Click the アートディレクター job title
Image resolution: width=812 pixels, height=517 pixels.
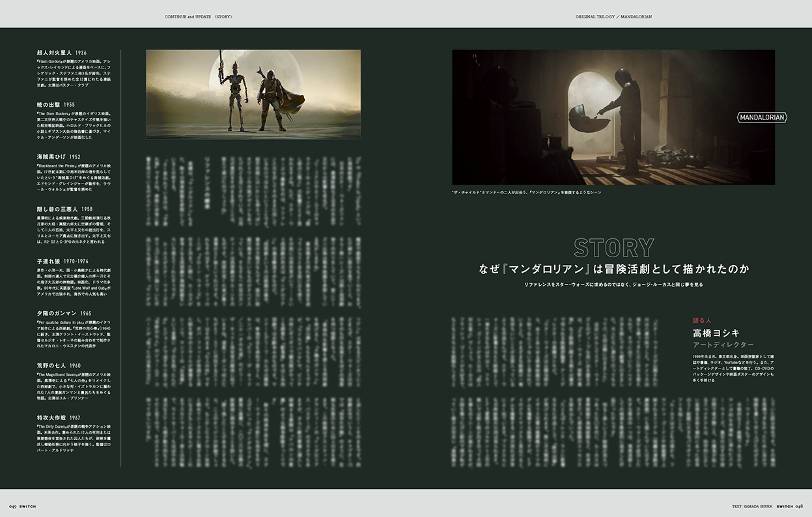pyautogui.click(x=723, y=344)
